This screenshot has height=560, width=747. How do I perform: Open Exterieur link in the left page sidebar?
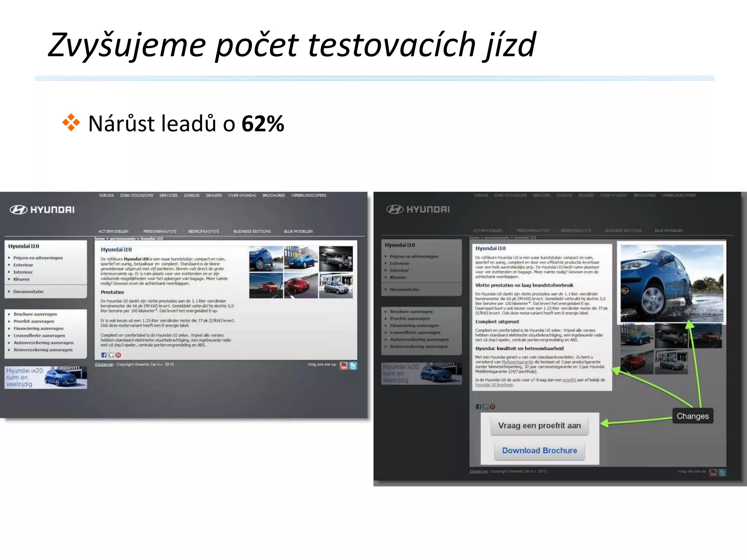tap(23, 265)
